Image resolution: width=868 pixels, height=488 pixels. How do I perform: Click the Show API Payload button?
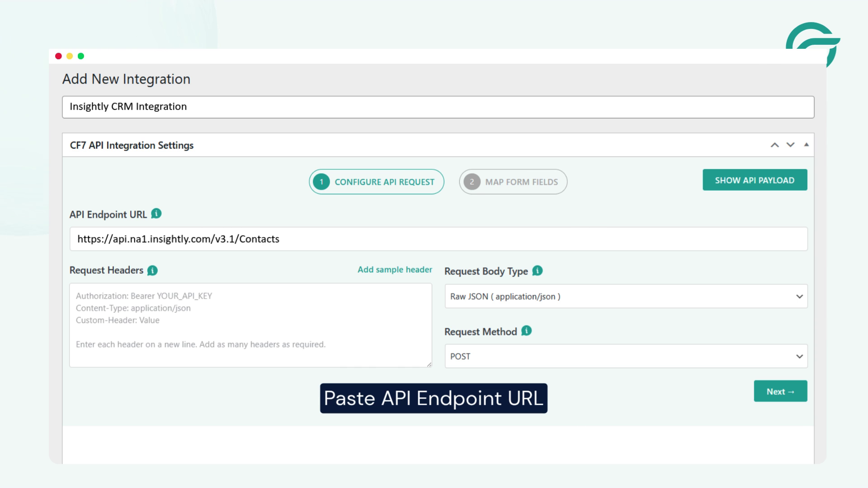click(755, 180)
